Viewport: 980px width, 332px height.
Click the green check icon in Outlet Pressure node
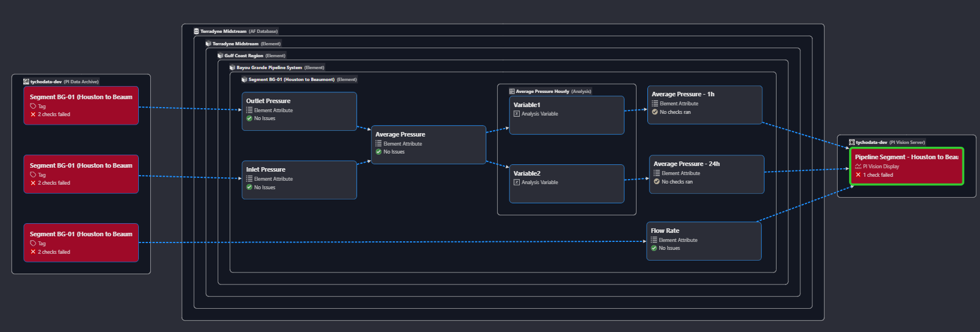(x=249, y=118)
